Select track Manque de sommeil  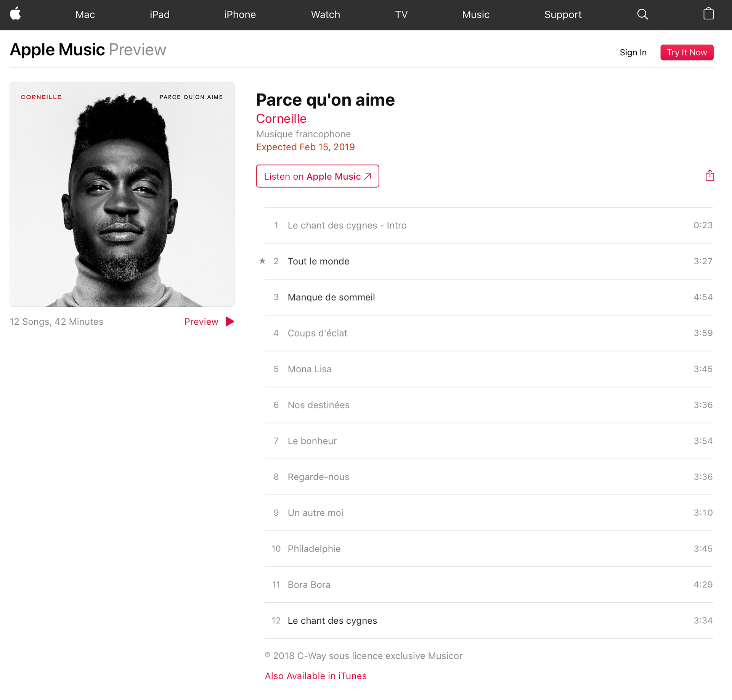[489, 297]
